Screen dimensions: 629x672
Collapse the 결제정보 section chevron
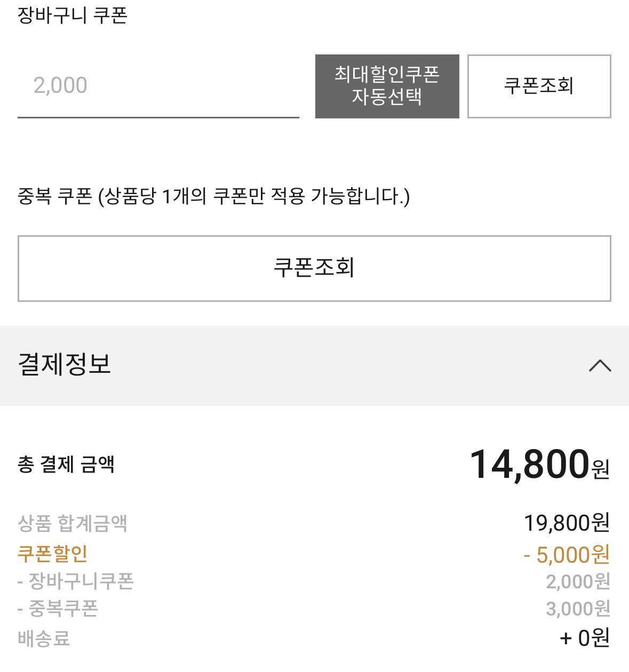(x=600, y=366)
